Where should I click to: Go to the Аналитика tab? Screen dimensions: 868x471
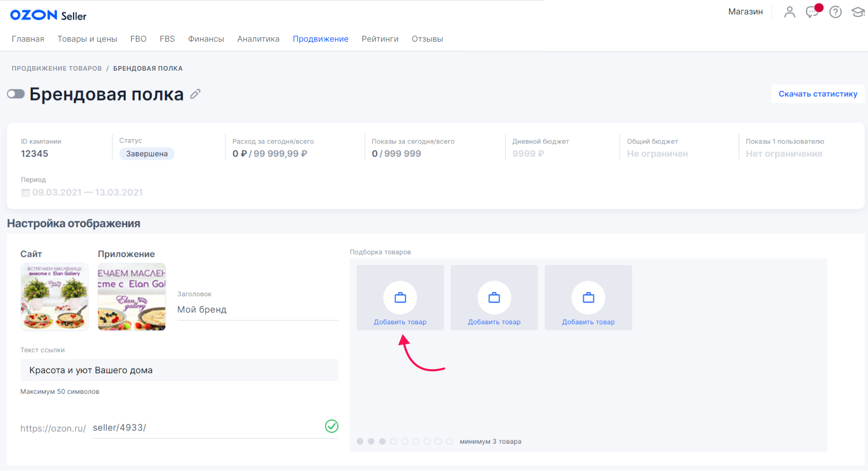[x=258, y=39]
